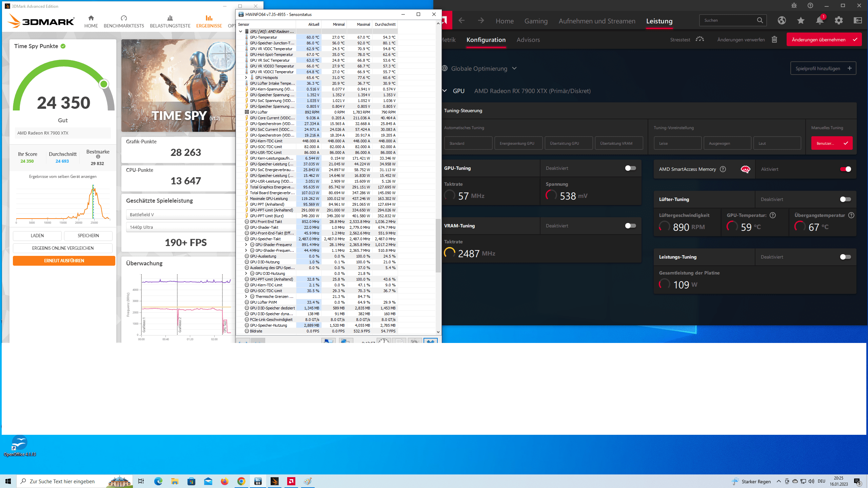The height and width of the screenshot is (488, 868).
Task: Open the 1440p Ultra preset dropdown
Action: coord(181,227)
